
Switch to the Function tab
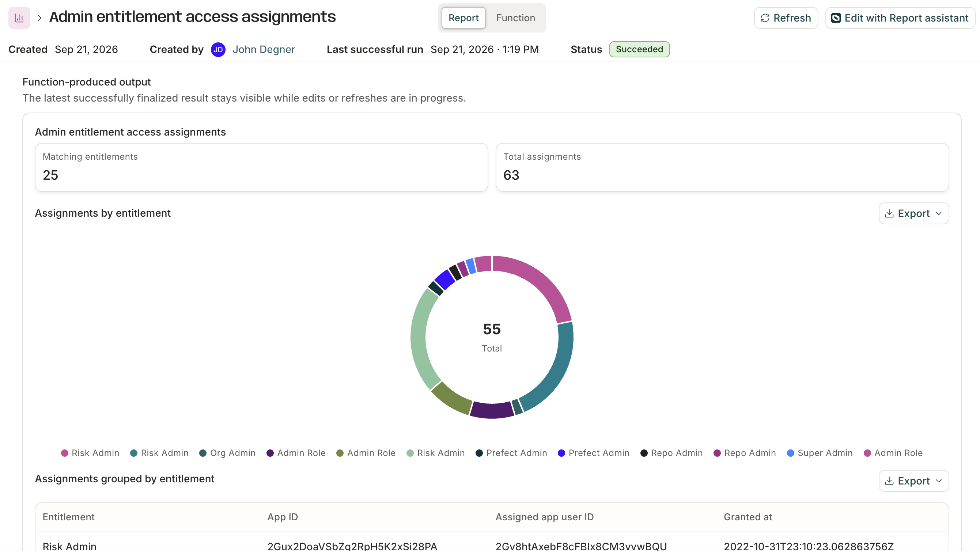pos(515,18)
